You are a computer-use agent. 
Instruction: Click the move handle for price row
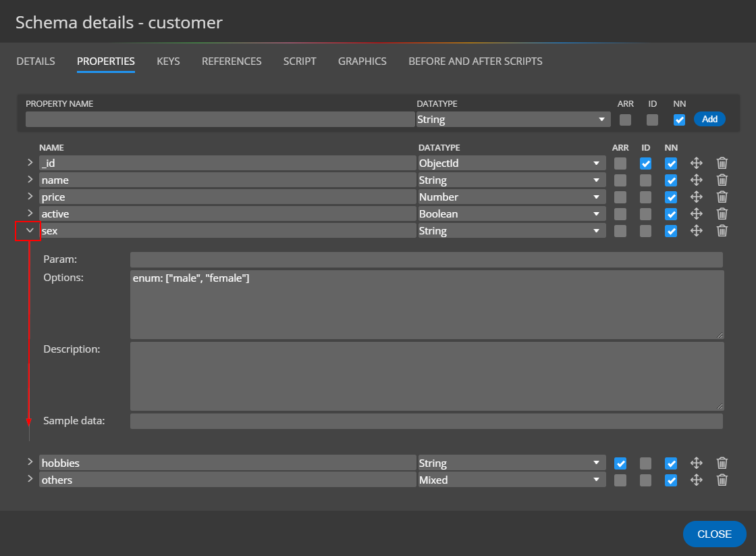pos(696,197)
